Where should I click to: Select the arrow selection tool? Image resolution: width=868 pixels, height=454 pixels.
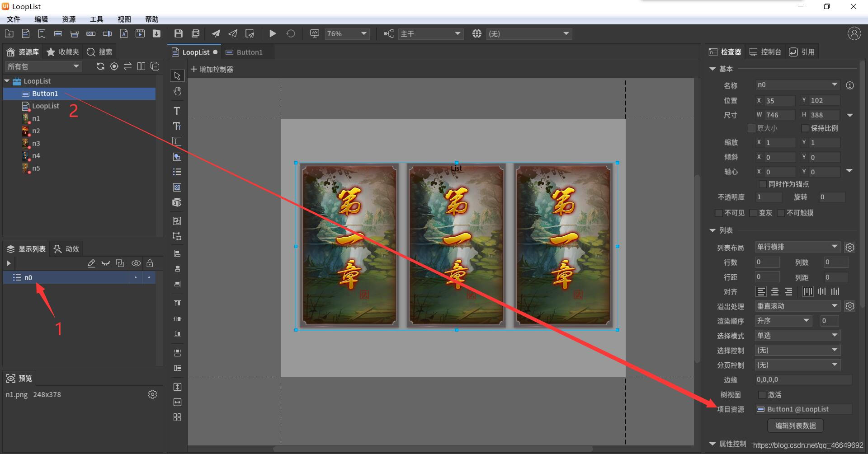point(177,76)
